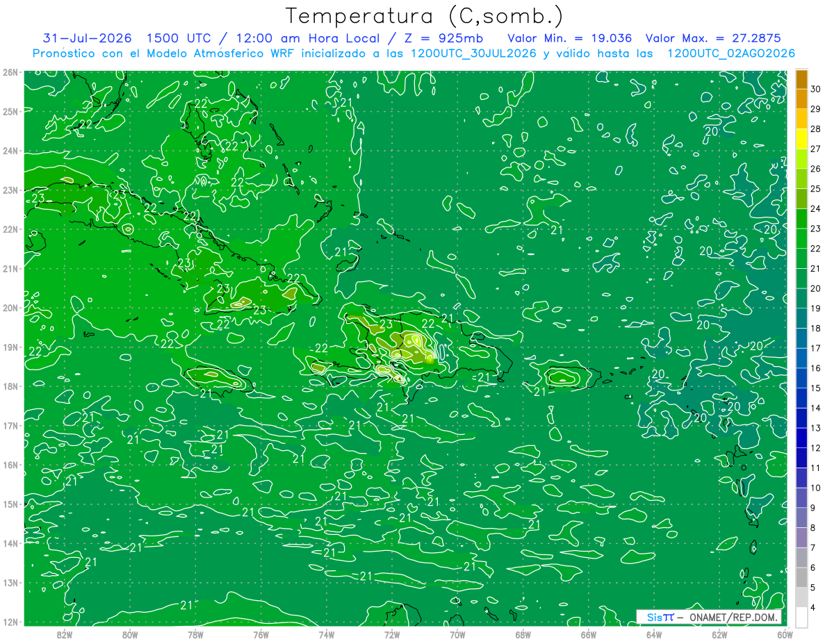Click the Modelo Atmósferico WRF text
834x644 pixels.
[222, 53]
